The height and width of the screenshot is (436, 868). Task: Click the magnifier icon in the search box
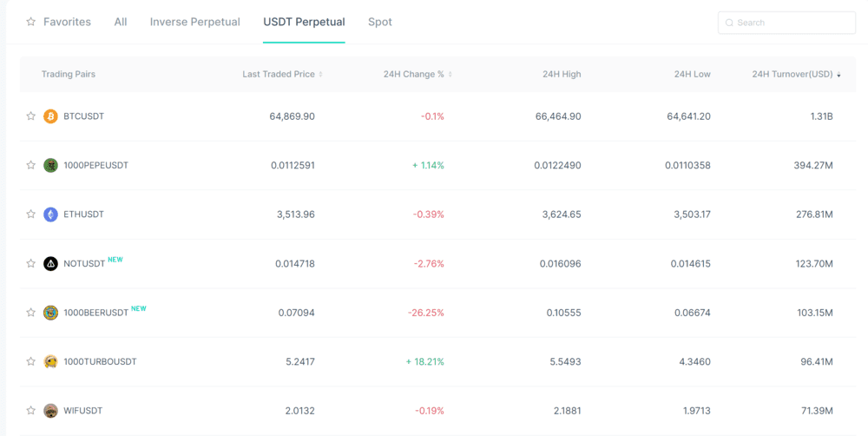click(x=729, y=23)
